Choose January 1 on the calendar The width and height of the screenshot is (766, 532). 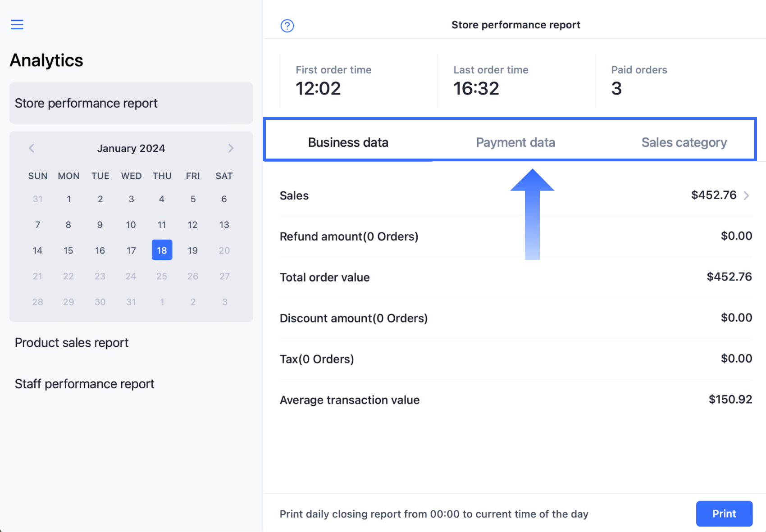[x=68, y=199]
